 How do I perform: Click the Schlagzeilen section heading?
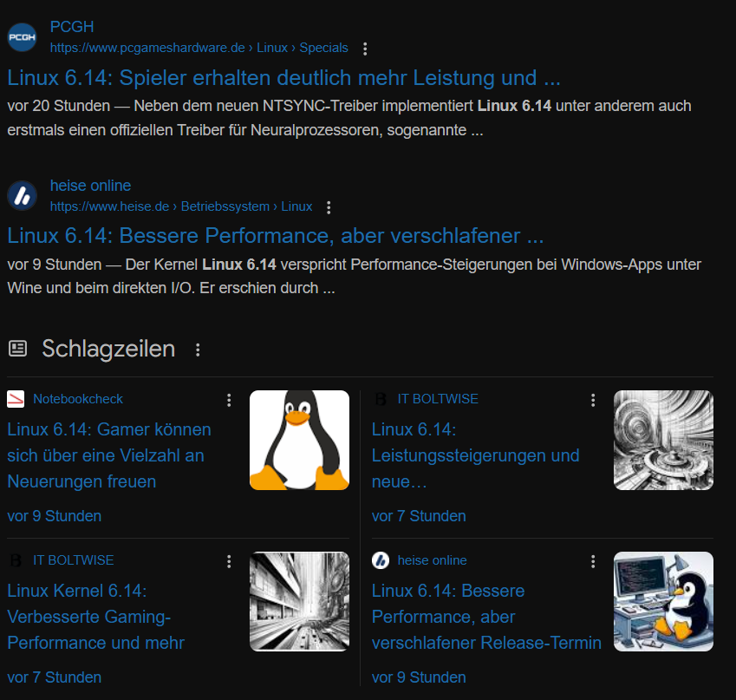tap(108, 349)
